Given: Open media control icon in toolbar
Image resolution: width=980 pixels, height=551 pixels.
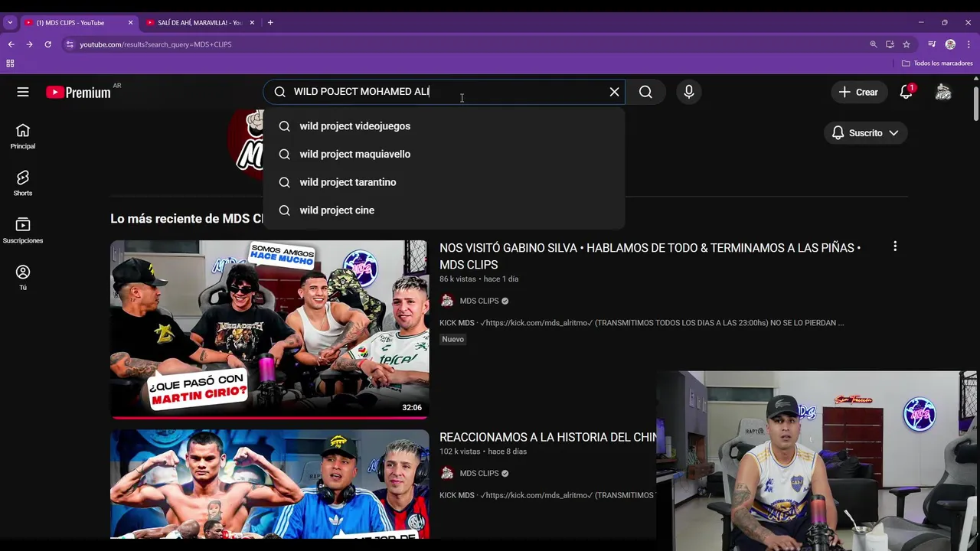Looking at the screenshot, I should tap(932, 44).
